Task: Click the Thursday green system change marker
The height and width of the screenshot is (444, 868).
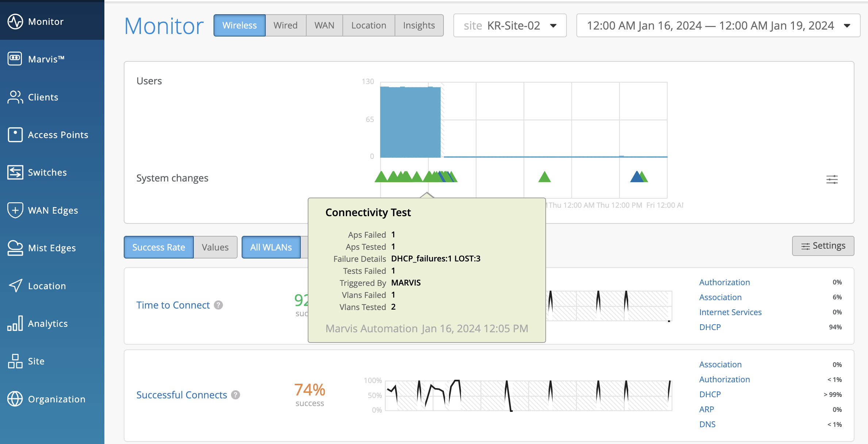Action: [544, 177]
